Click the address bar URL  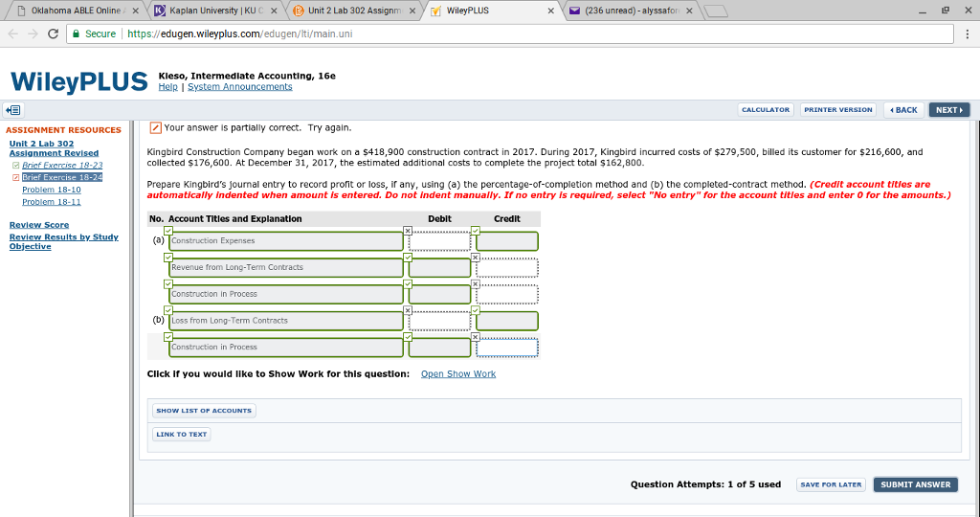tap(239, 34)
